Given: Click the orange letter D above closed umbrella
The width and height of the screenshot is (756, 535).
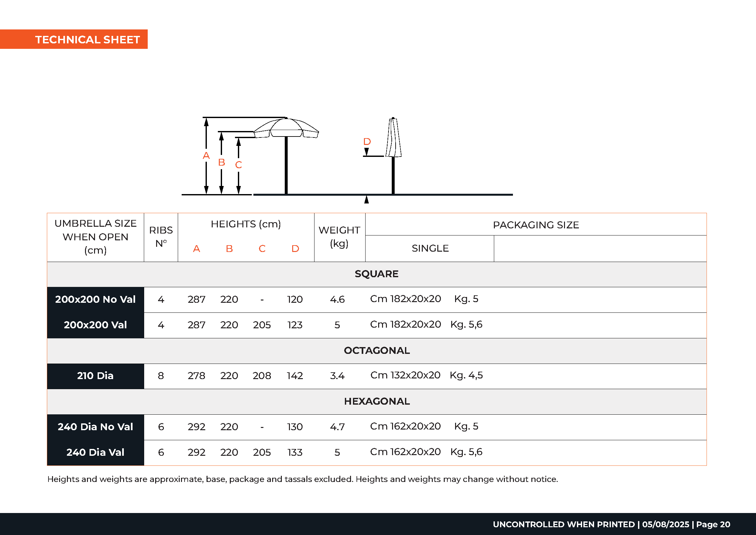Looking at the screenshot, I should point(367,142).
